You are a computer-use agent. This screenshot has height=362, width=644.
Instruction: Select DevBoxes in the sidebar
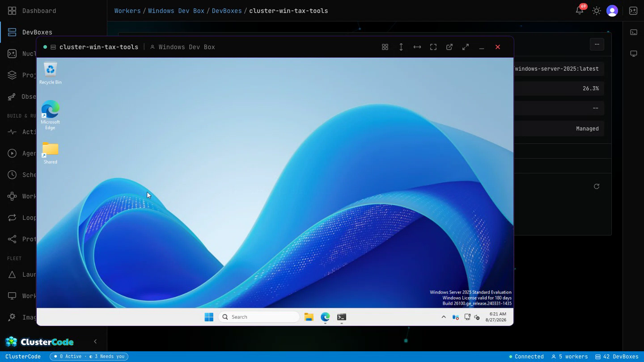click(54, 32)
